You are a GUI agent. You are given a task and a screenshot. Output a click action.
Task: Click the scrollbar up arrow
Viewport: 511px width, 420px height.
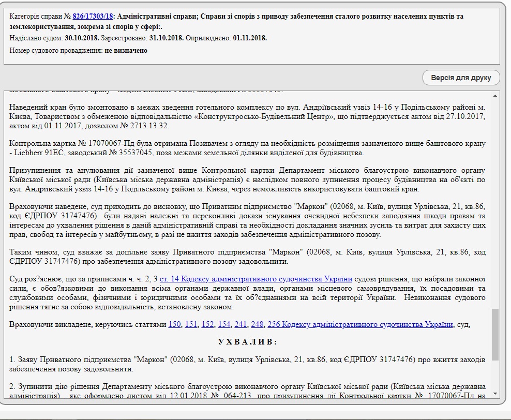pyautogui.click(x=495, y=96)
